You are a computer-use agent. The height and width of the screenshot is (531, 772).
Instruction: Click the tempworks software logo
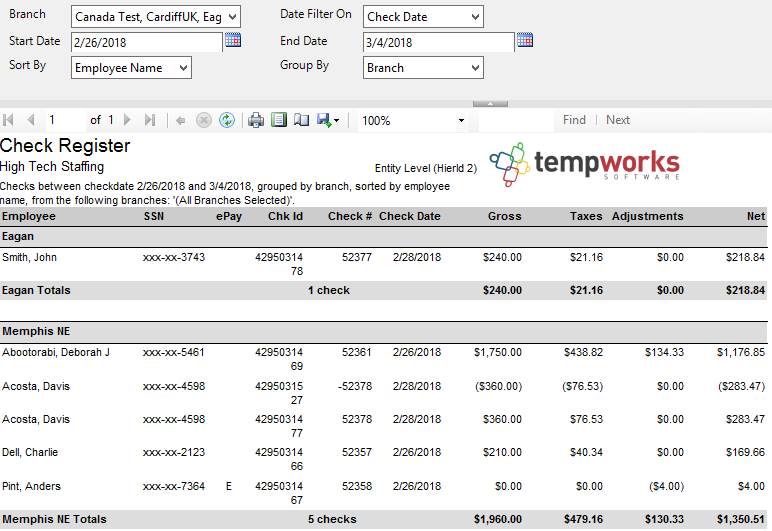585,164
